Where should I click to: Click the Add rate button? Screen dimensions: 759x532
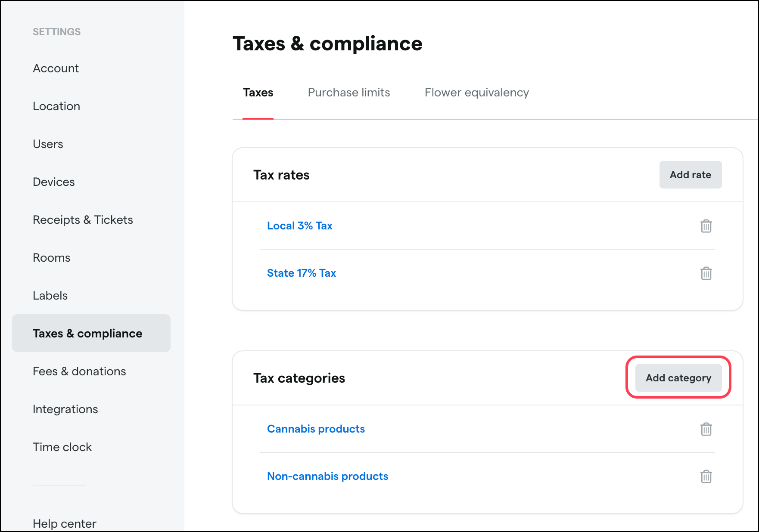coord(691,175)
